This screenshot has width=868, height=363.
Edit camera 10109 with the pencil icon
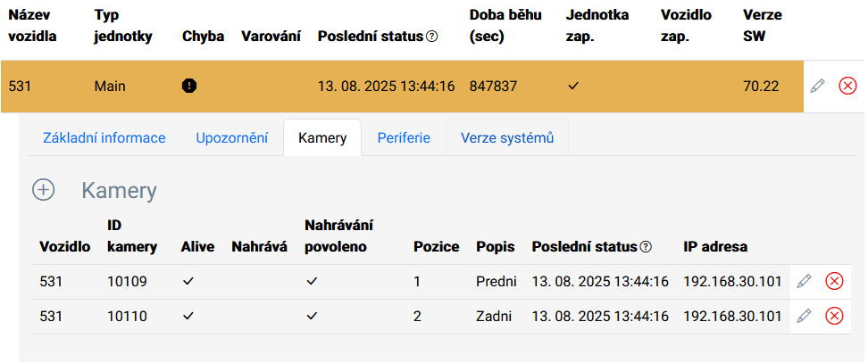click(x=804, y=281)
